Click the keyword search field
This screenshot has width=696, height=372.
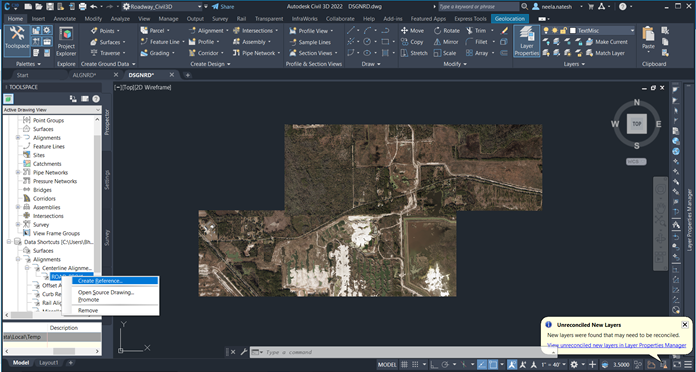tap(478, 6)
